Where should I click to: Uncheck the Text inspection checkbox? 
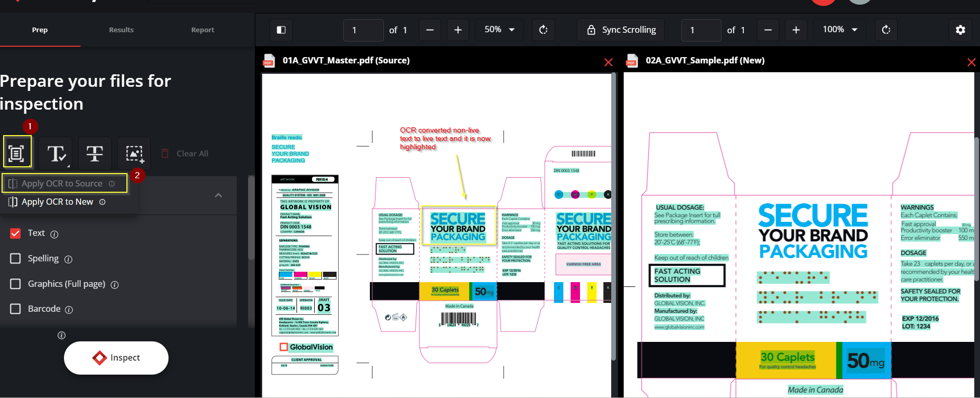[x=16, y=233]
